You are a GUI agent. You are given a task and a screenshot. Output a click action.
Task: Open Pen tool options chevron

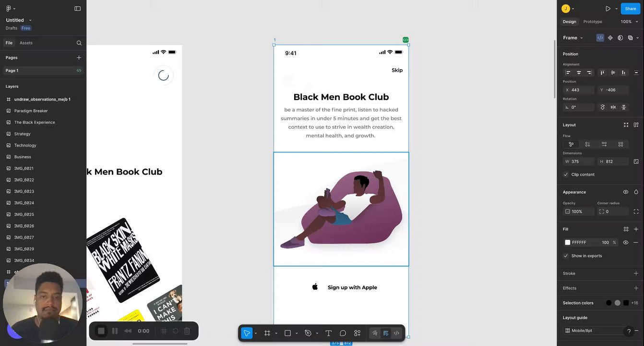pyautogui.click(x=317, y=333)
